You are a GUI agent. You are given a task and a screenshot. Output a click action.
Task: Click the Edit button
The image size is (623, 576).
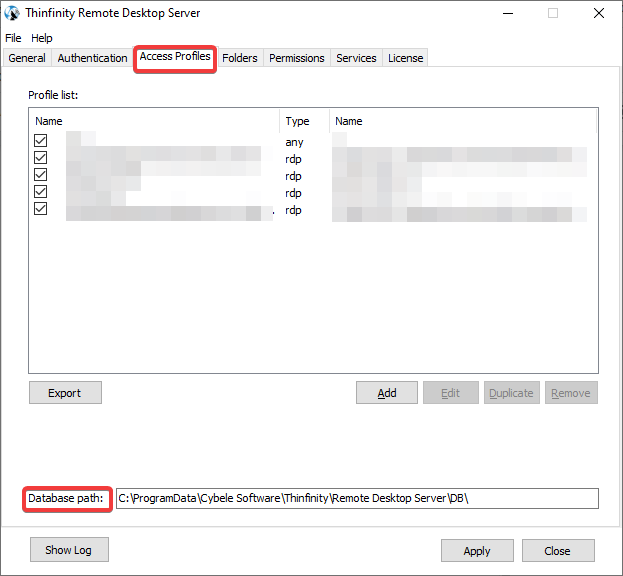point(451,393)
